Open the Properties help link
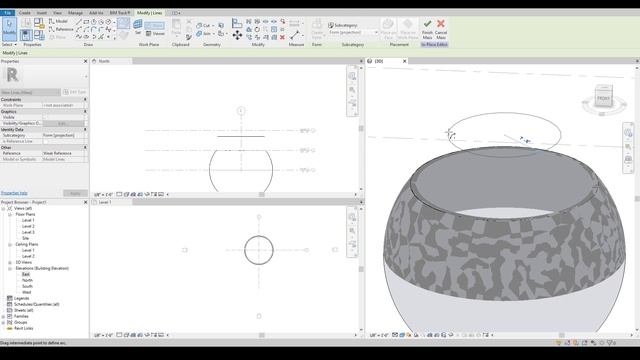The image size is (640, 360). click(14, 193)
